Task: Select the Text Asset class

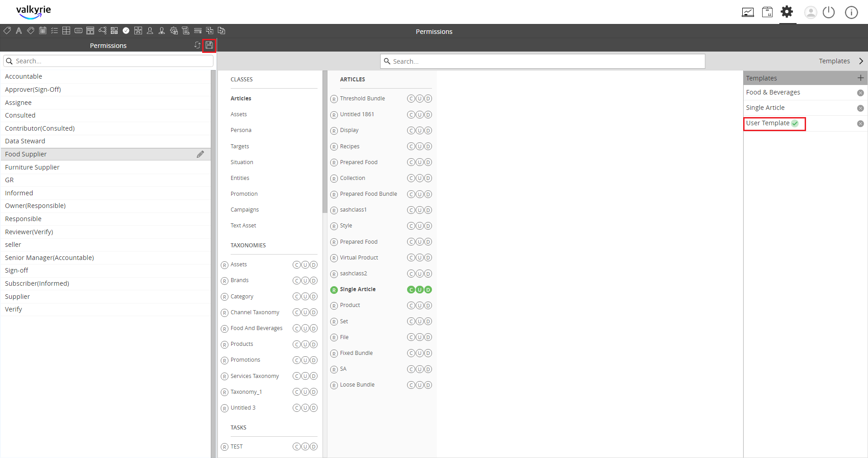Action: coord(243,226)
